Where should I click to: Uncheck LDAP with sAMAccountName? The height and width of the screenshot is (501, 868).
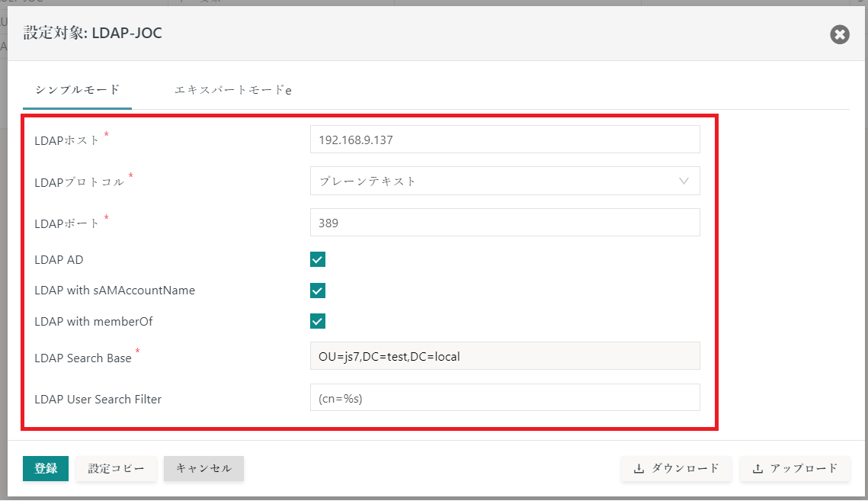click(317, 291)
